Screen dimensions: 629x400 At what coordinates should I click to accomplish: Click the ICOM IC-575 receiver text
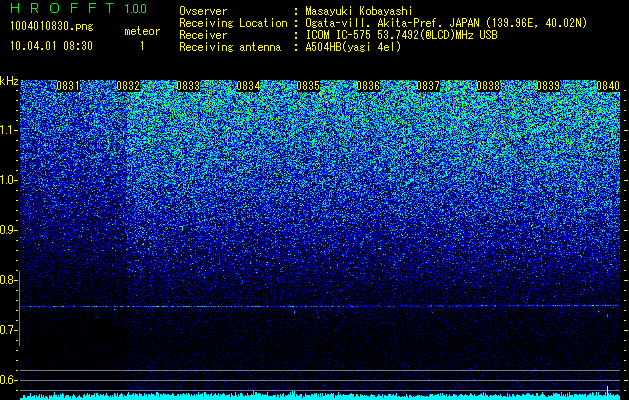401,35
